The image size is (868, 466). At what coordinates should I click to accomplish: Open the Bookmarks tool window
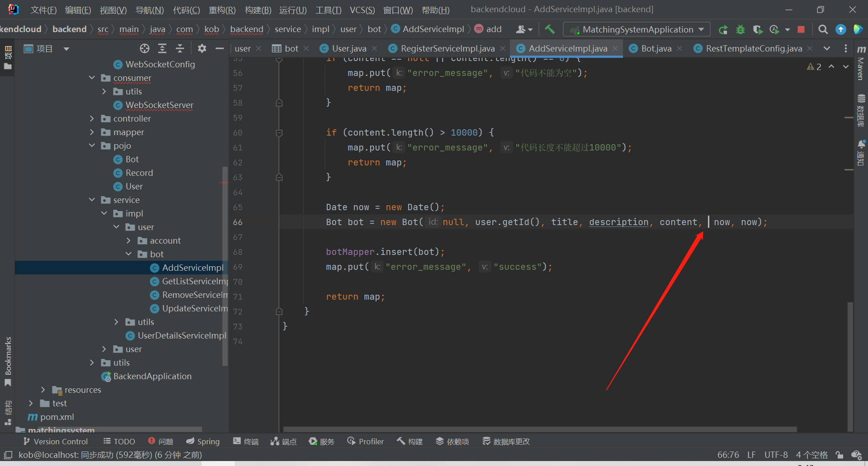click(x=8, y=362)
